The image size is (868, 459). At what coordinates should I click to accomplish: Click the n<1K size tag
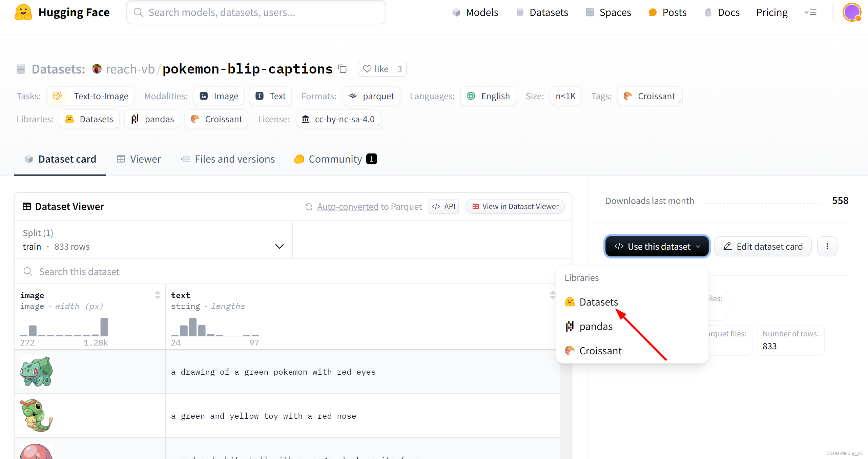(x=565, y=96)
